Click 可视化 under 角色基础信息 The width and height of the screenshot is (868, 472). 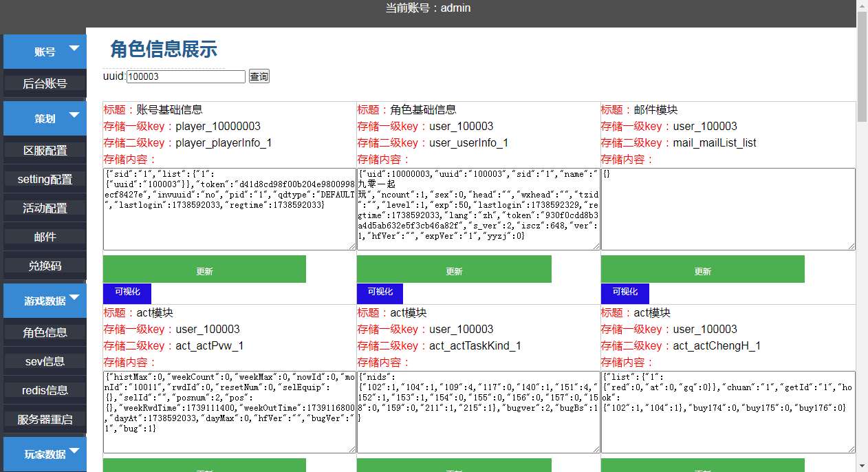pos(380,293)
